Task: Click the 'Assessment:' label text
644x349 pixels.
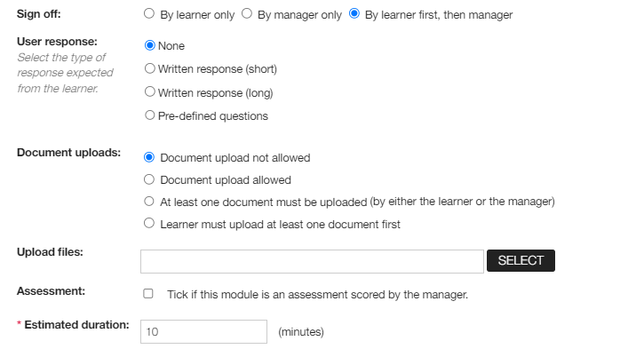Action: tap(51, 291)
